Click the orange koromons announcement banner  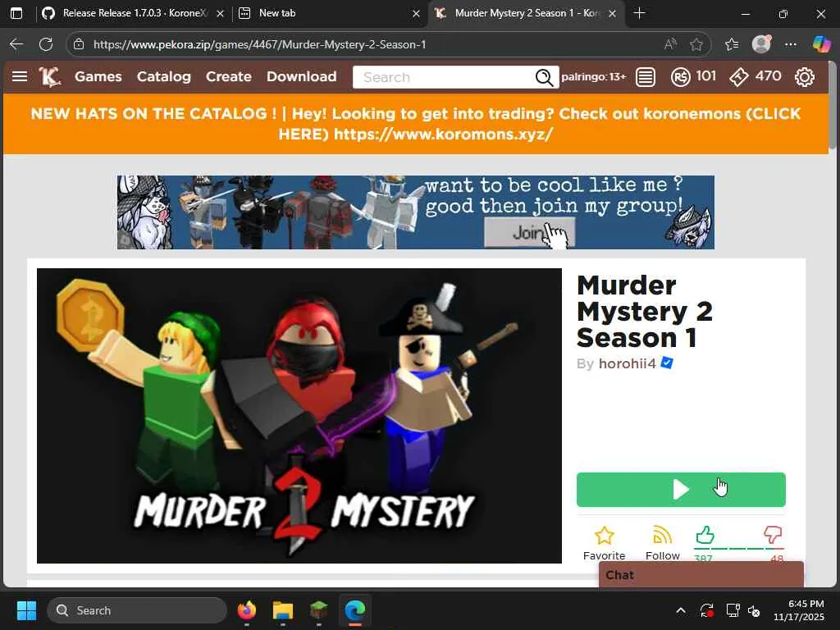pos(416,124)
